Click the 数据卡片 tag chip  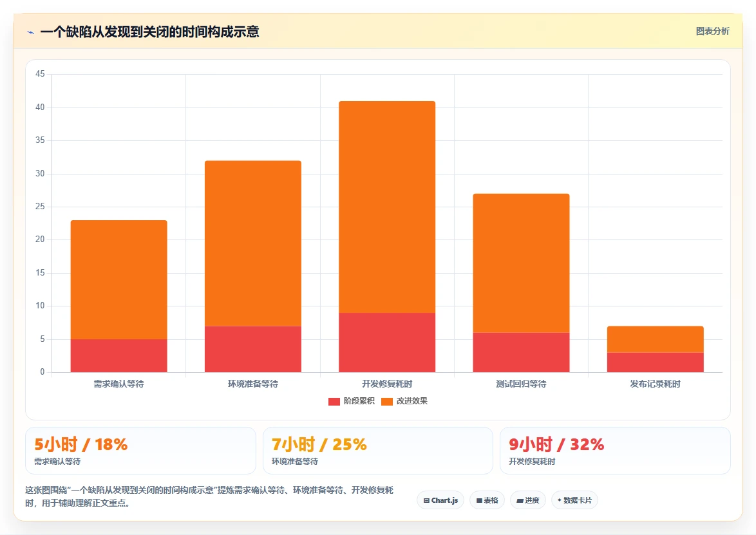coord(574,500)
